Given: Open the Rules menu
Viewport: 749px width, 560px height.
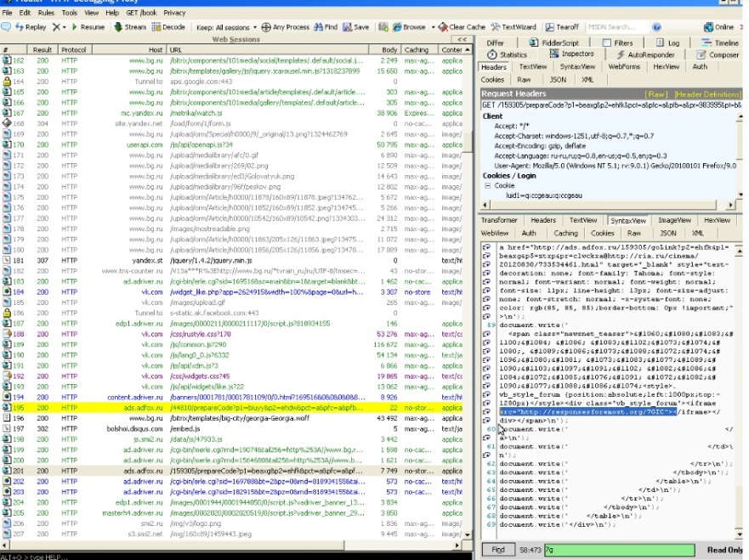Looking at the screenshot, I should click(x=47, y=13).
